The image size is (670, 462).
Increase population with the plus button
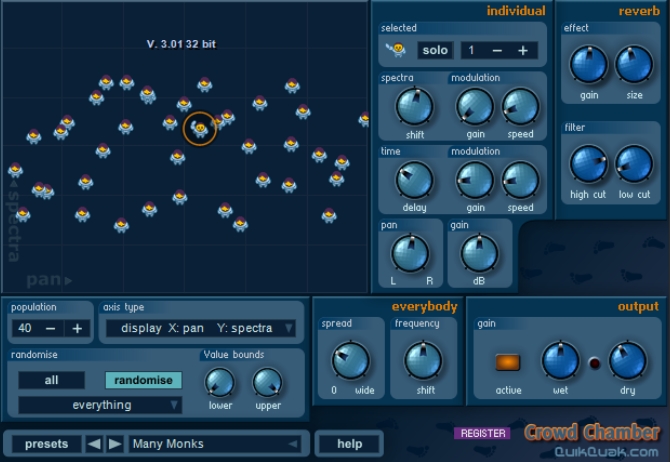tap(77, 328)
